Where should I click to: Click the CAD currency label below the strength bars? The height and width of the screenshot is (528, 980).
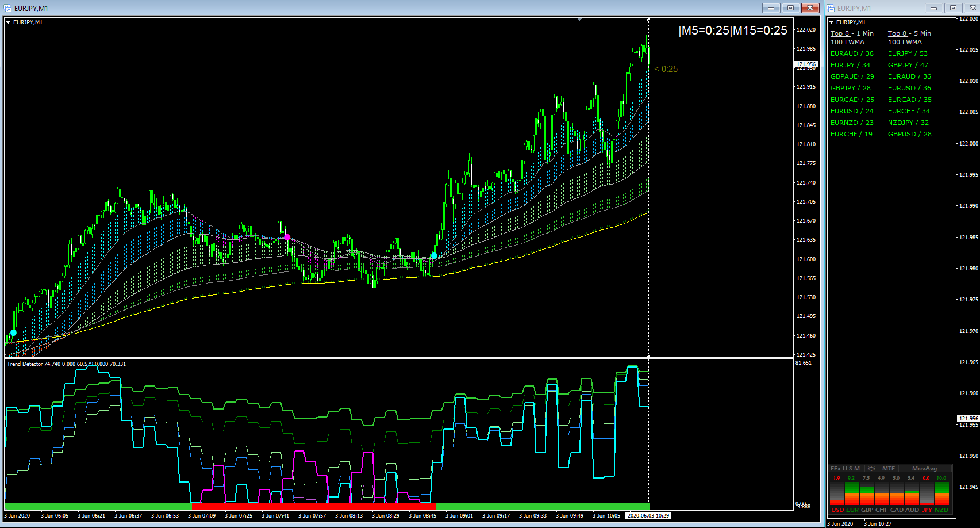[897, 510]
